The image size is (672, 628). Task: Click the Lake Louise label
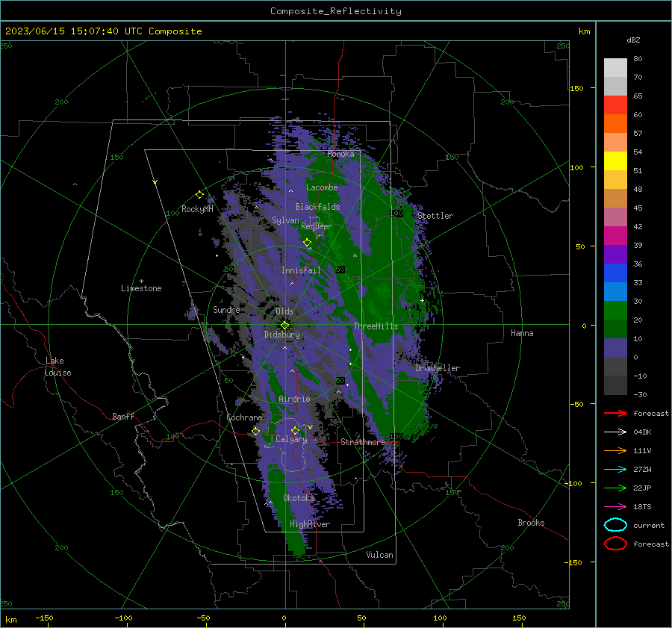[x=57, y=367]
